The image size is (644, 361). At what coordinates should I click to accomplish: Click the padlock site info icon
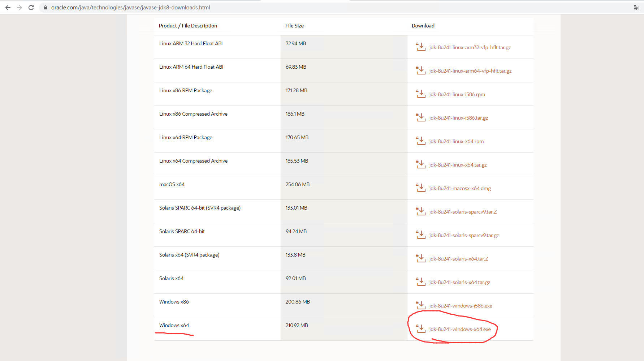(x=46, y=7)
